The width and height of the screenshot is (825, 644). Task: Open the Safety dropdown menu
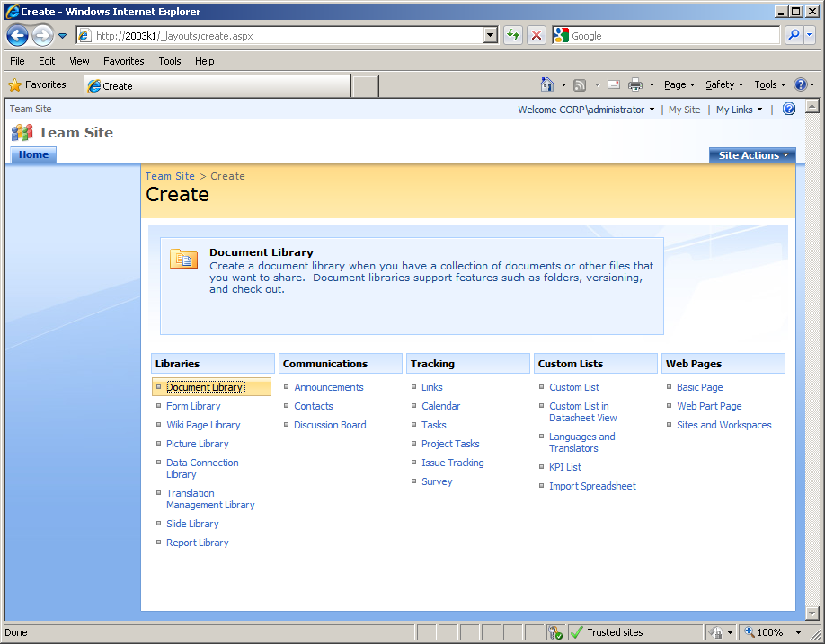tap(719, 84)
